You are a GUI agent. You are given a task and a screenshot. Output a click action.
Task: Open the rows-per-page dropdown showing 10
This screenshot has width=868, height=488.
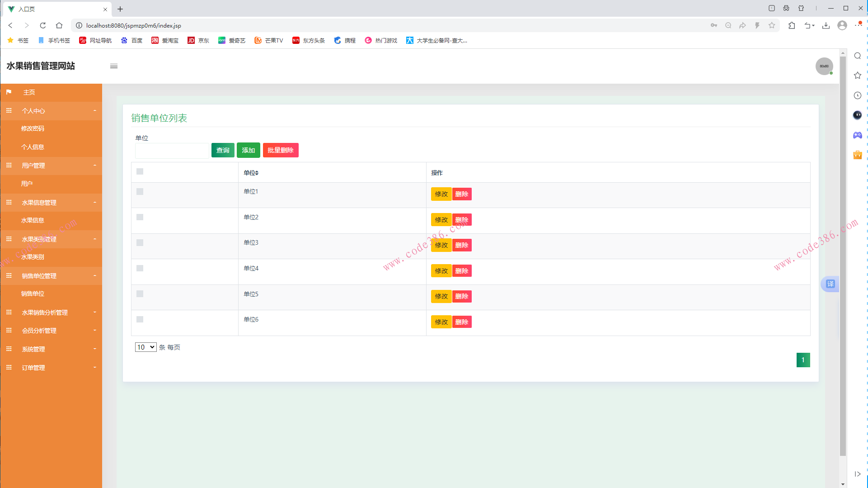pyautogui.click(x=145, y=347)
